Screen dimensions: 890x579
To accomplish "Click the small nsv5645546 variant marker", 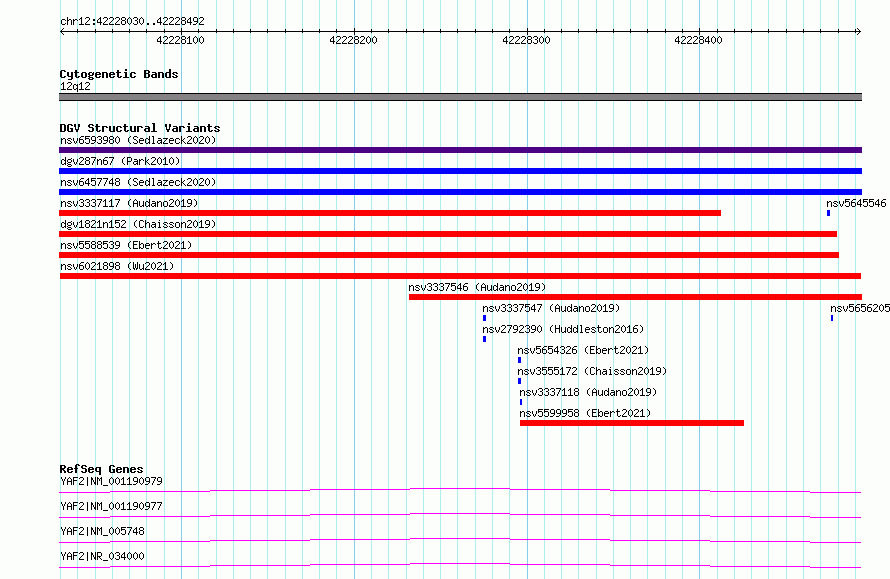I will coord(828,213).
